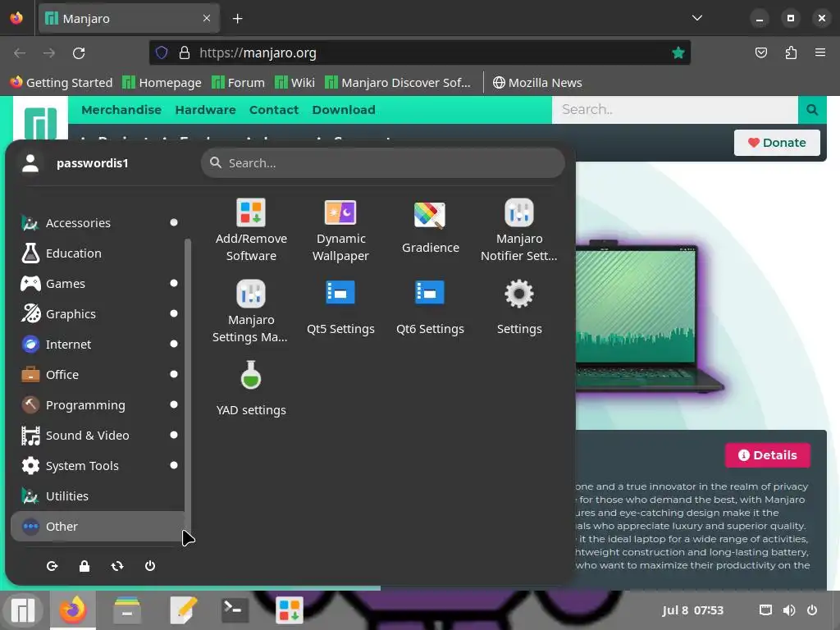This screenshot has width=840, height=630.
Task: Select the Internet category
Action: (98, 345)
